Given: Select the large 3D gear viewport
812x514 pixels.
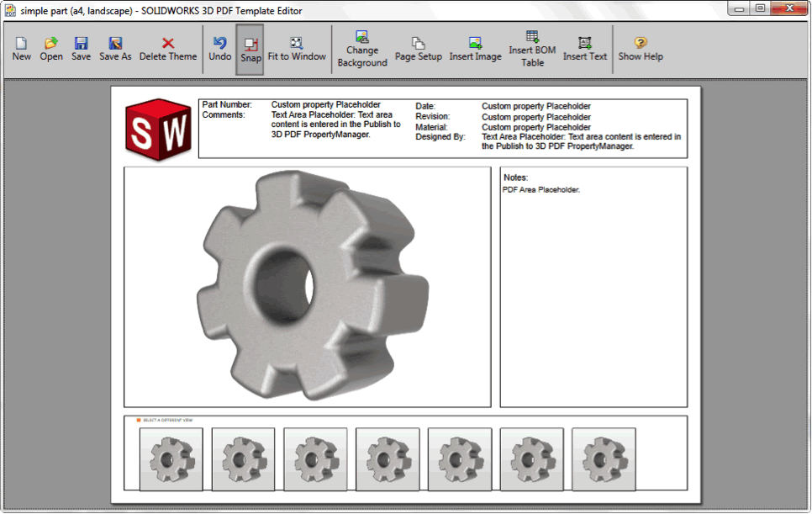Looking at the screenshot, I should point(307,286).
